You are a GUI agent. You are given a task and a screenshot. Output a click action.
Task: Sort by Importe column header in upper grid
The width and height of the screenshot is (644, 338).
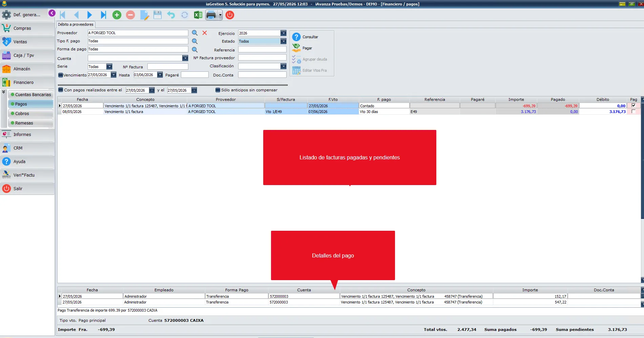(516, 99)
